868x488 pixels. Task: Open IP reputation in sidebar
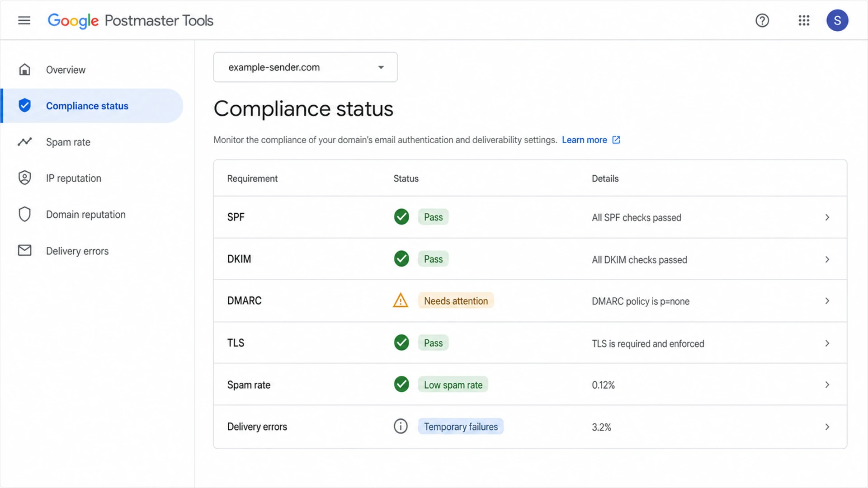[x=92, y=178]
